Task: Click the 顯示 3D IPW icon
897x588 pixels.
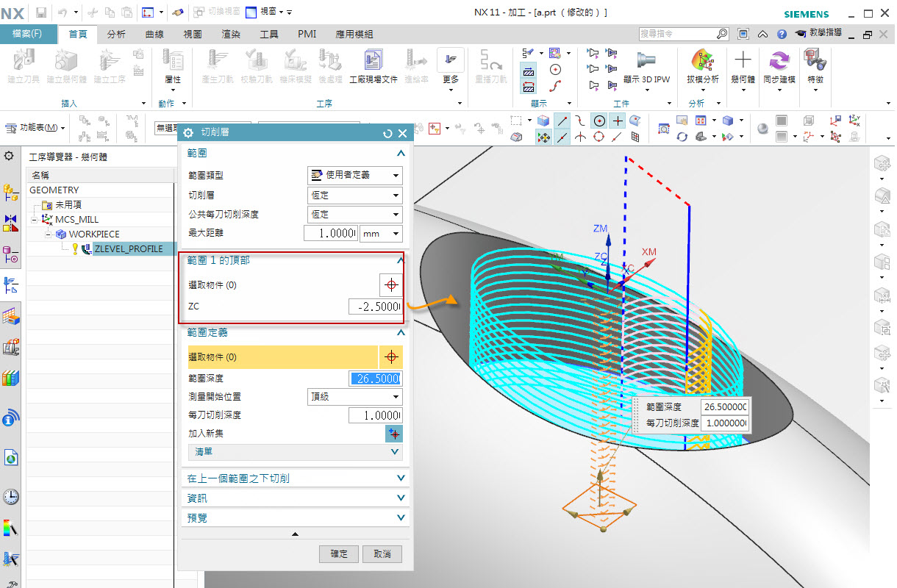Action: [x=646, y=62]
